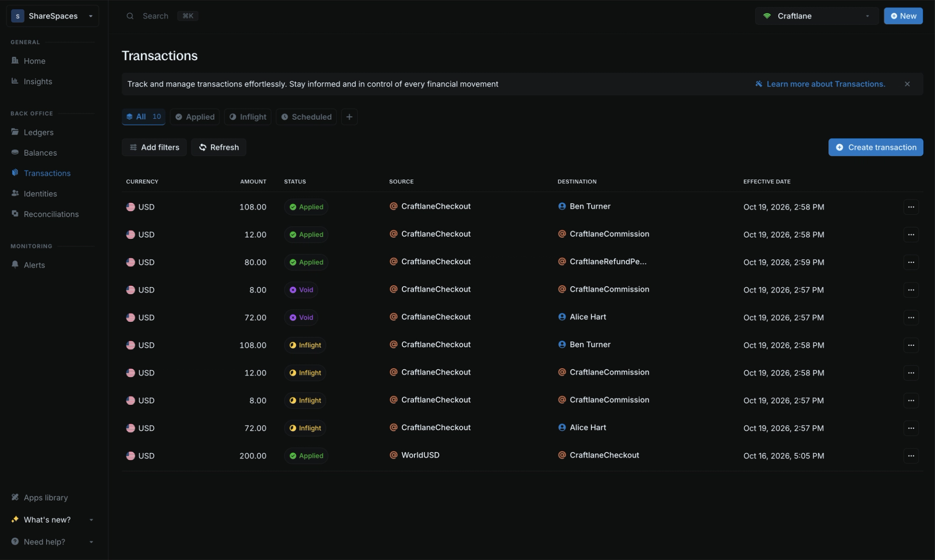Click the New button in header
This screenshot has width=935, height=560.
point(903,16)
